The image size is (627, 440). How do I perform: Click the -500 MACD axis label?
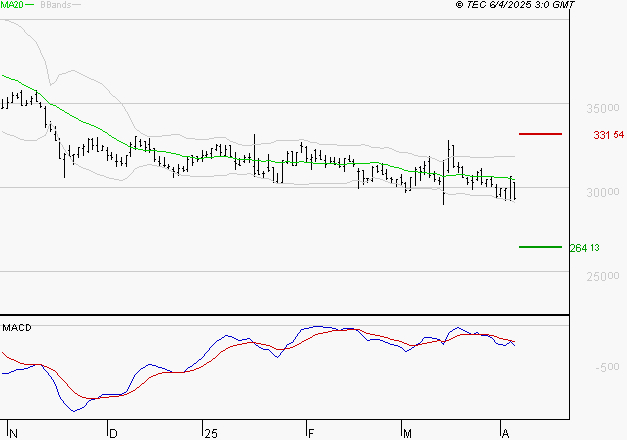(x=607, y=367)
